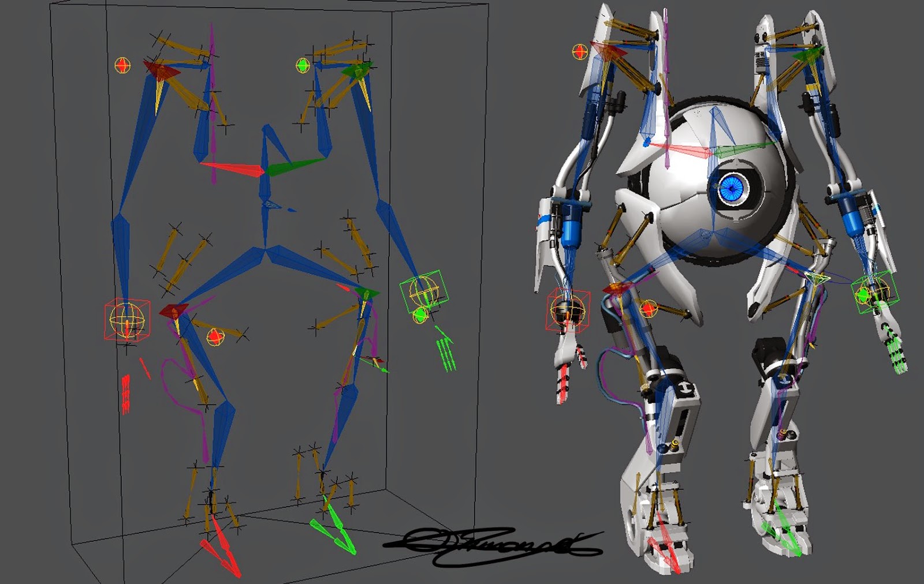Pick the red cube hand control on the robot
Viewport: 924px width, 584px height.
click(x=568, y=309)
